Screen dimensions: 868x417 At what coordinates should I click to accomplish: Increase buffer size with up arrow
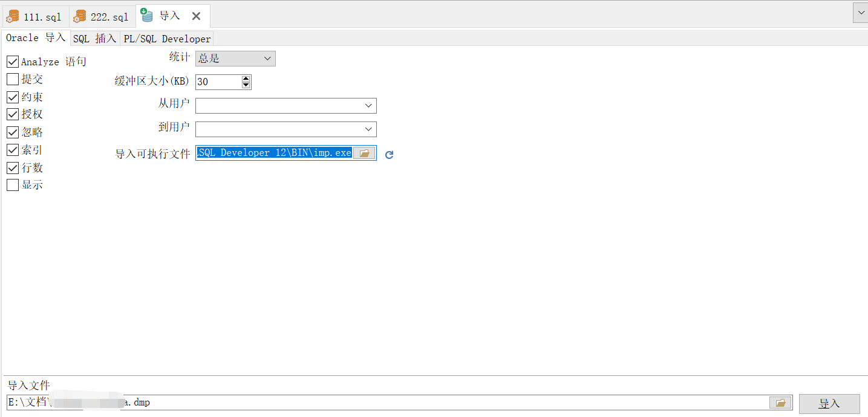(x=246, y=78)
